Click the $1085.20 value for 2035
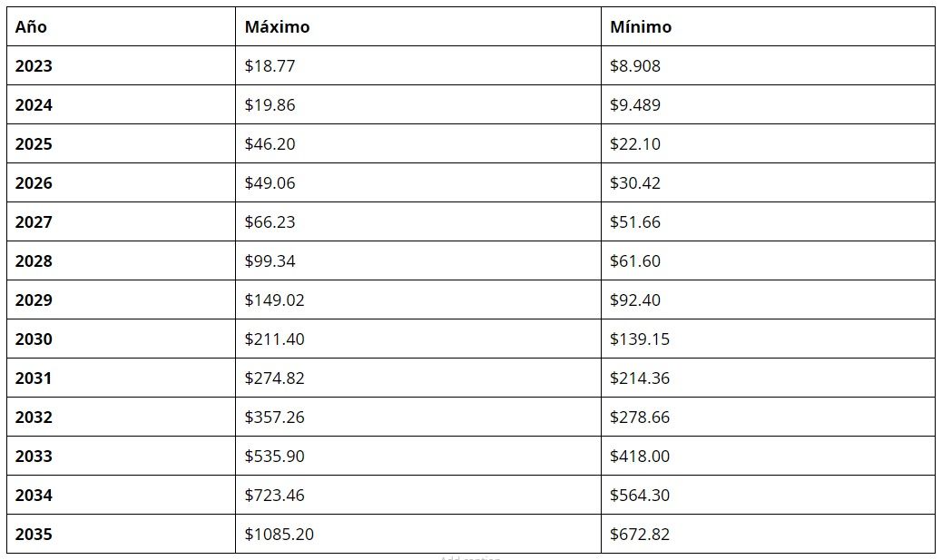Viewport: 942px width, 560px height. [280, 535]
